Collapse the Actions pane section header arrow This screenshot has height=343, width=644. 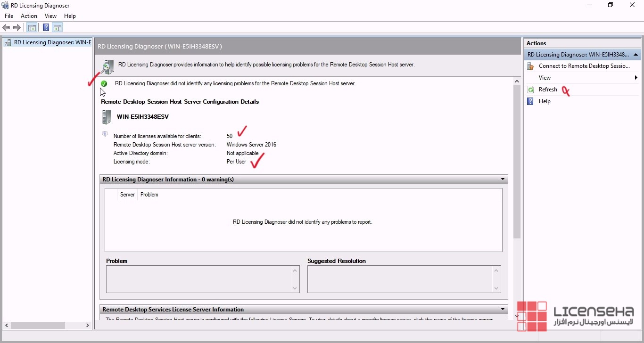point(636,55)
